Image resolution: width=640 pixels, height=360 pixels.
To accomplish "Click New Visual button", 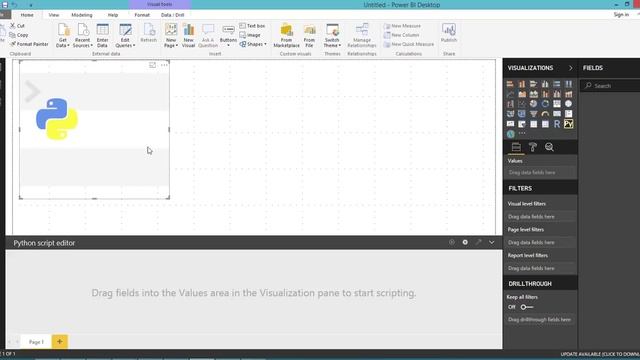I will [188, 36].
